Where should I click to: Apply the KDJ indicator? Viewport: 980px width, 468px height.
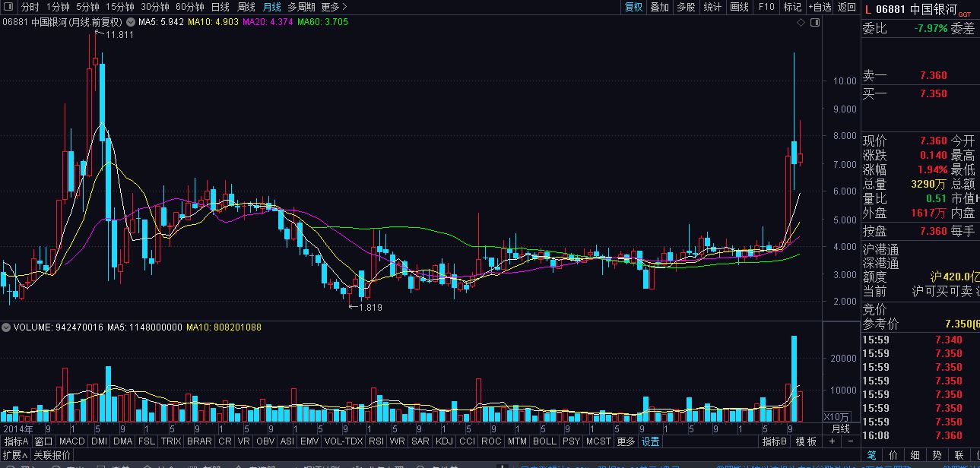click(x=444, y=441)
